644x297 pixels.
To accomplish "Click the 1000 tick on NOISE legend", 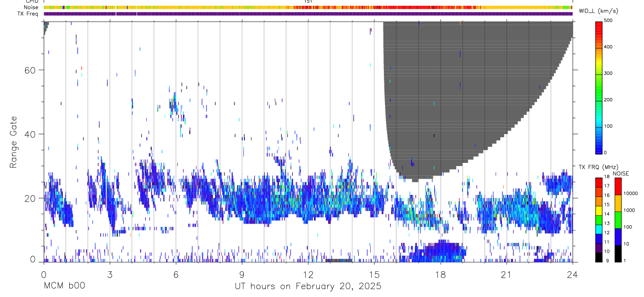I will (630, 211).
